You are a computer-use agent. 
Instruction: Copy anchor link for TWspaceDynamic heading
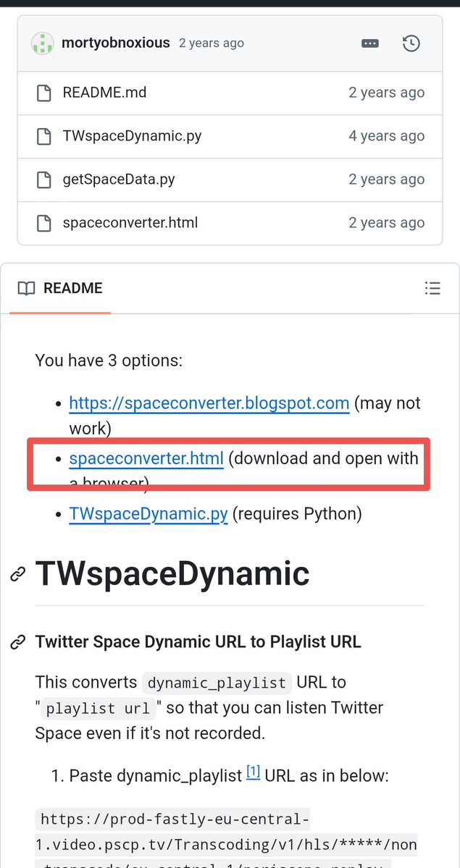click(x=18, y=575)
